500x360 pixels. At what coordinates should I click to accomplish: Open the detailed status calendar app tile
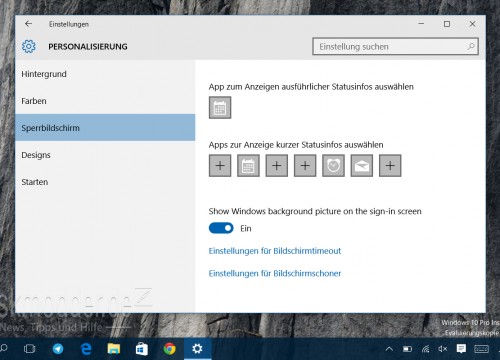tap(220, 108)
